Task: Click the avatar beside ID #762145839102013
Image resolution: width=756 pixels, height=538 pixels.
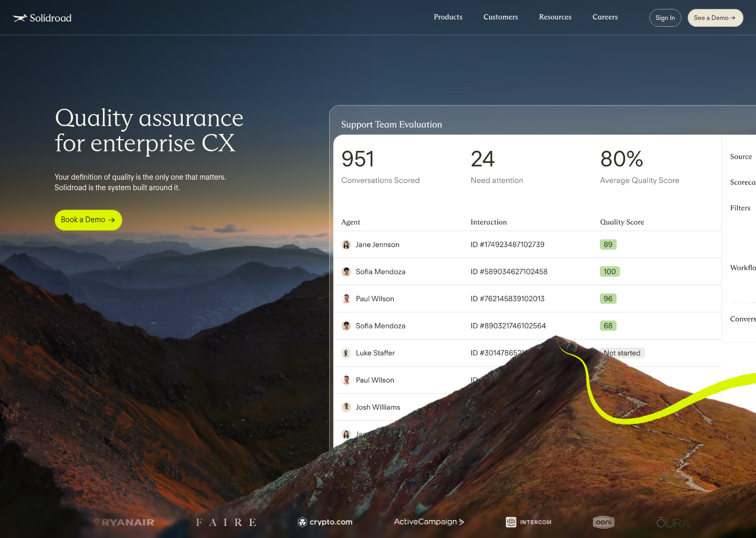Action: tap(346, 299)
